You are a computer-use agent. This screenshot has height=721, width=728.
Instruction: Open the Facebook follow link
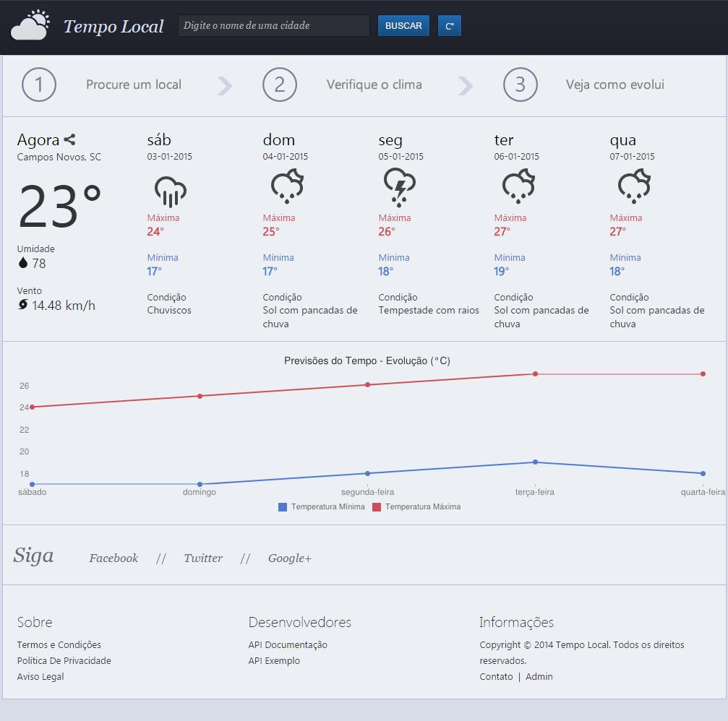(114, 558)
